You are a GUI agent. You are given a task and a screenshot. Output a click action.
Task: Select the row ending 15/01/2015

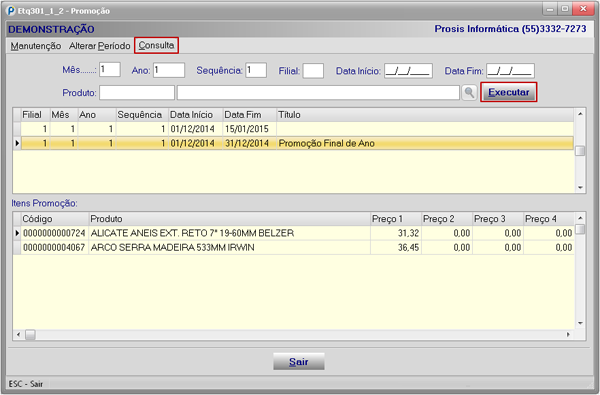tap(297, 129)
